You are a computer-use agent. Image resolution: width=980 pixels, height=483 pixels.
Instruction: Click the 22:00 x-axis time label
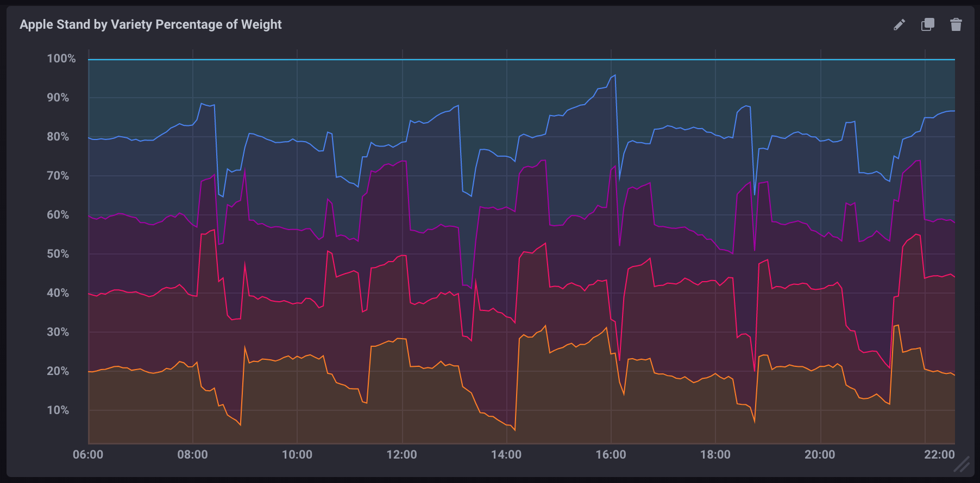pyautogui.click(x=939, y=455)
